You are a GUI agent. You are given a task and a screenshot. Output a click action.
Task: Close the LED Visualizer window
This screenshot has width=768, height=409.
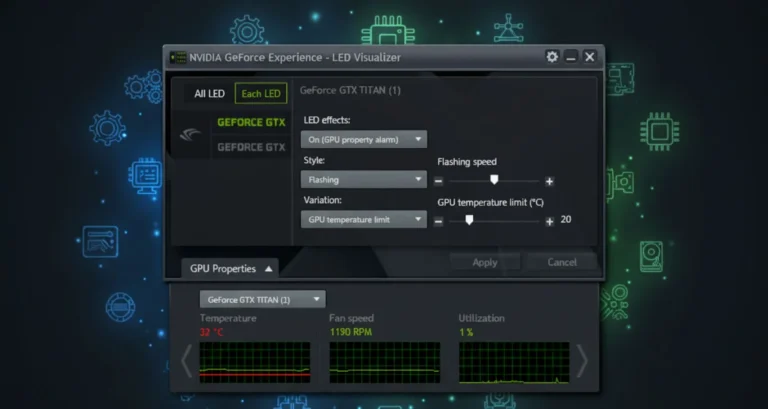[590, 57]
